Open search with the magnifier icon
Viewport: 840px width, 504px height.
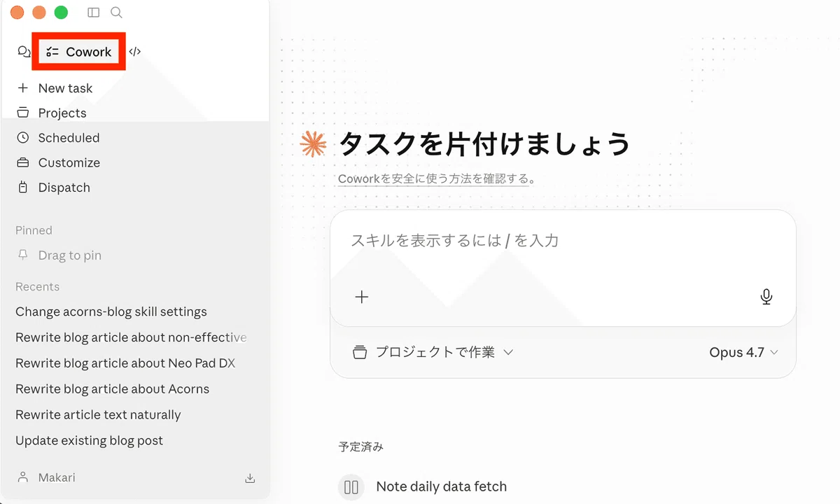(x=117, y=13)
